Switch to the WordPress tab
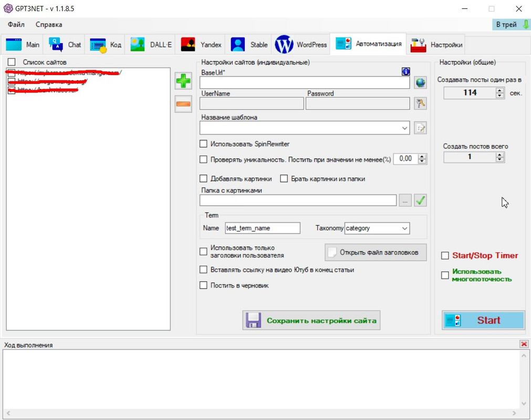Screen dimensions: 531x420 point(301,45)
